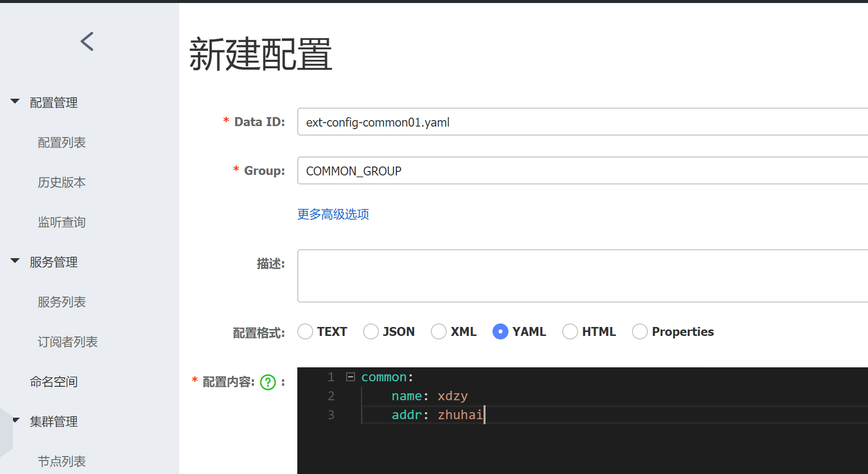868x474 pixels.
Task: Open 命名空间 in sidebar
Action: 54,382
